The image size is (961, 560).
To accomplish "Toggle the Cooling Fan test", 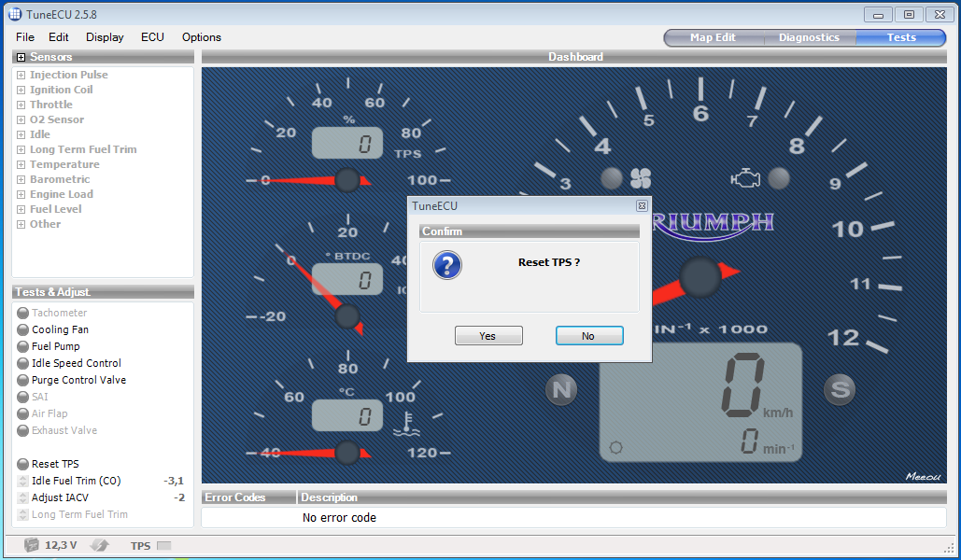I will coord(23,329).
